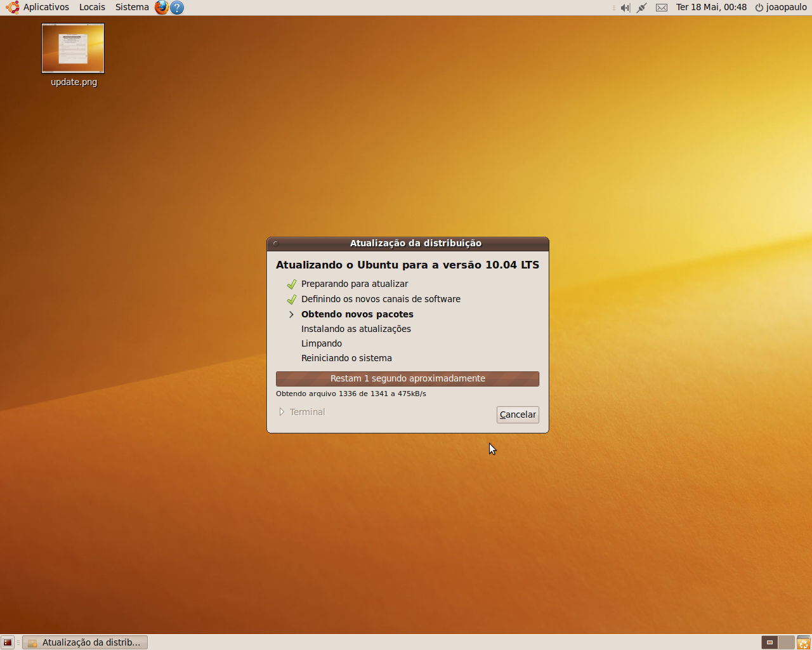
Task: Click the text Reiniciando o sistema
Action: pyautogui.click(x=346, y=358)
